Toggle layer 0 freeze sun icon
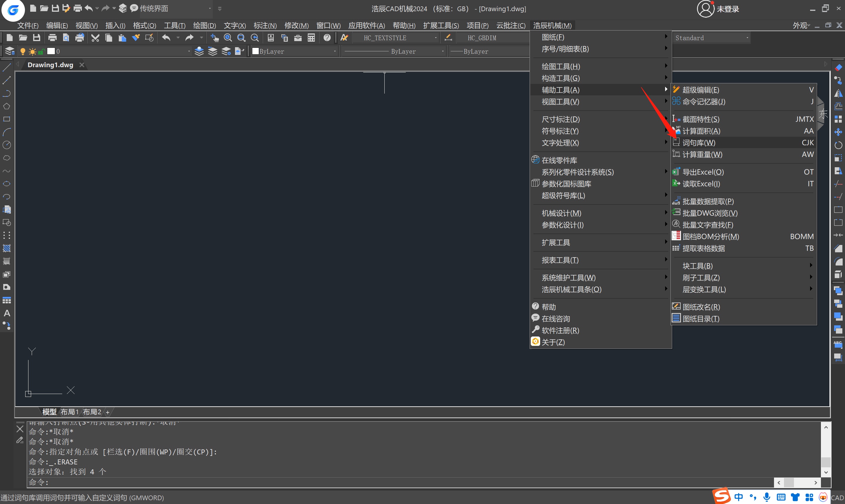 tap(32, 51)
